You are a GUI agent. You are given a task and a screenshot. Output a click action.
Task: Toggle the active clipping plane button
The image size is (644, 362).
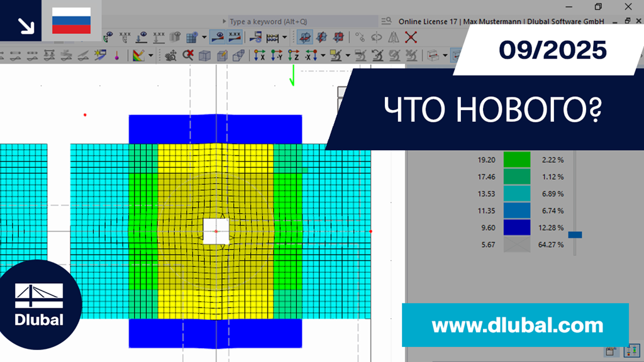(x=305, y=37)
